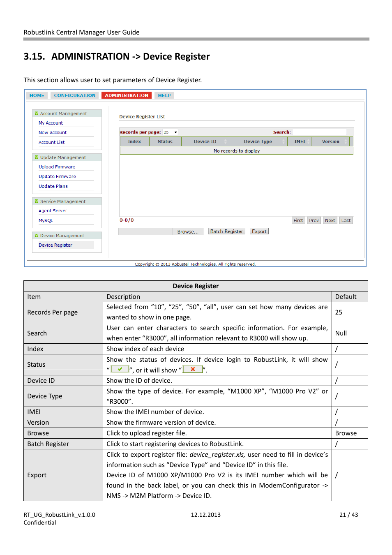
Task: Click the red X status icon
Action: (193, 369)
